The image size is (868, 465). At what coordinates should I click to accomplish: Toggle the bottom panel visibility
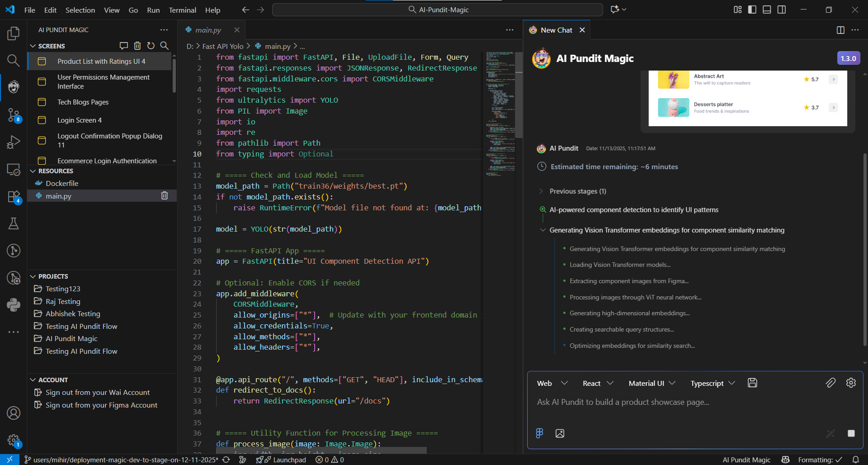[767, 9]
